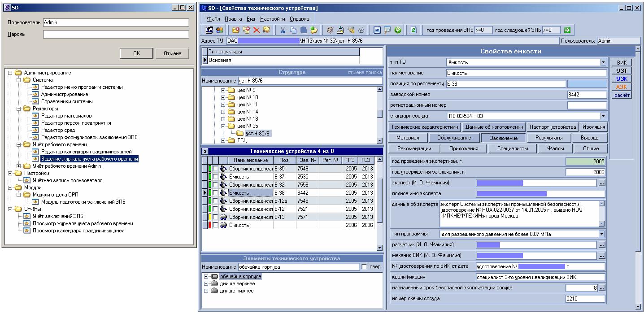Click horizontal tank icon in E-13 row
The image size is (644, 314).
click(224, 217)
